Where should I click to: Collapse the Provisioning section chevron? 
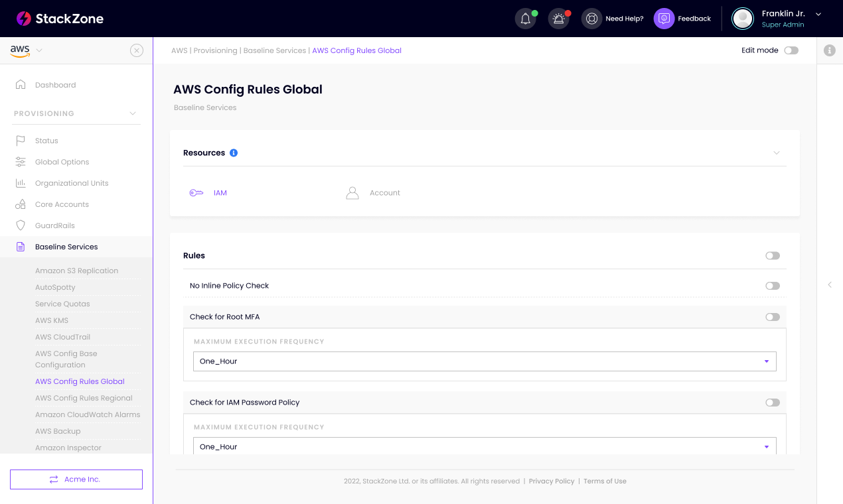[x=133, y=113]
